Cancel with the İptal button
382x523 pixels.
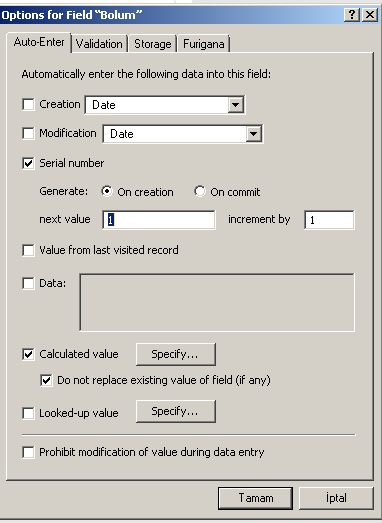point(336,498)
